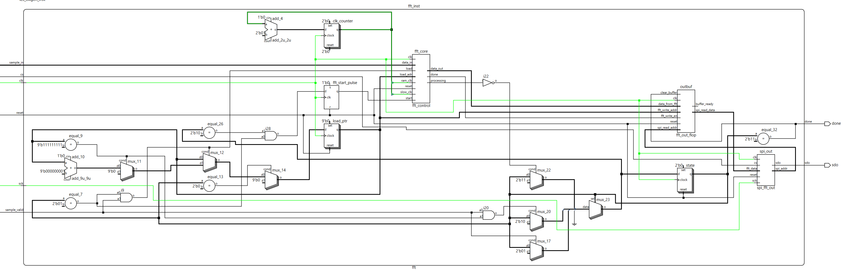Select the done output port

pos(827,124)
